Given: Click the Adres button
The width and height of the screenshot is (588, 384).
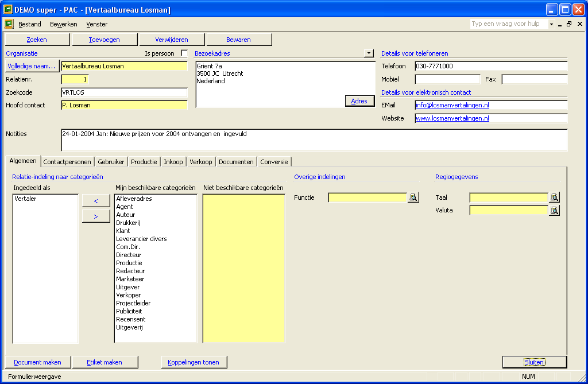Looking at the screenshot, I should (x=359, y=101).
